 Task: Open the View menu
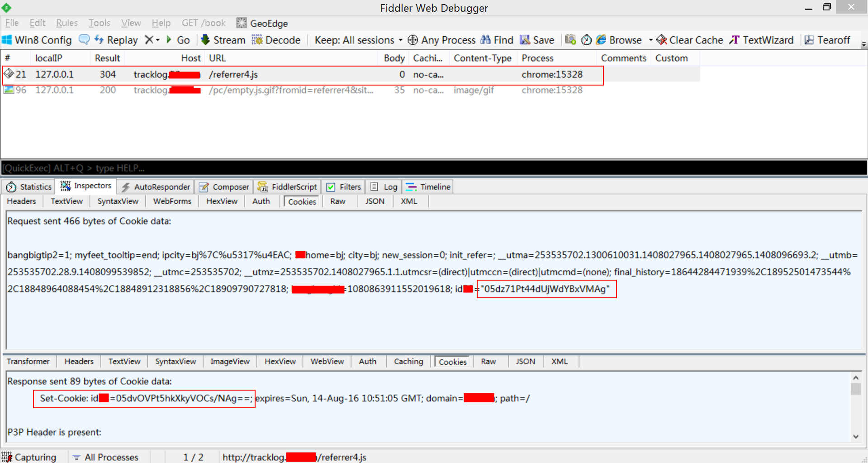click(131, 23)
